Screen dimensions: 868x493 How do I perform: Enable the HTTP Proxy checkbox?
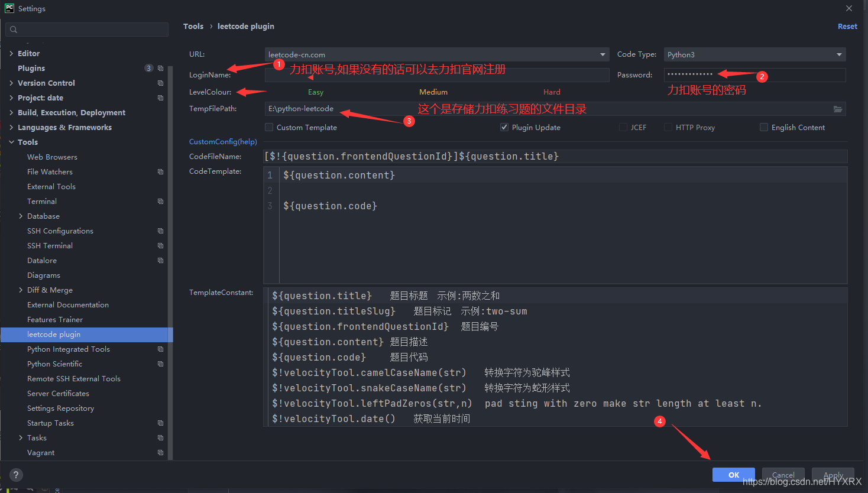(x=668, y=127)
